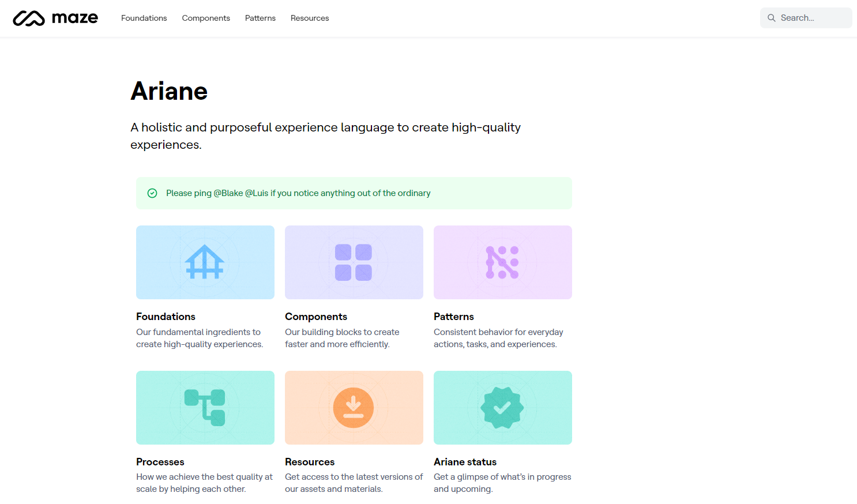Screen dimensions: 857x504
Task: Focus the Search input field
Action: tap(806, 18)
